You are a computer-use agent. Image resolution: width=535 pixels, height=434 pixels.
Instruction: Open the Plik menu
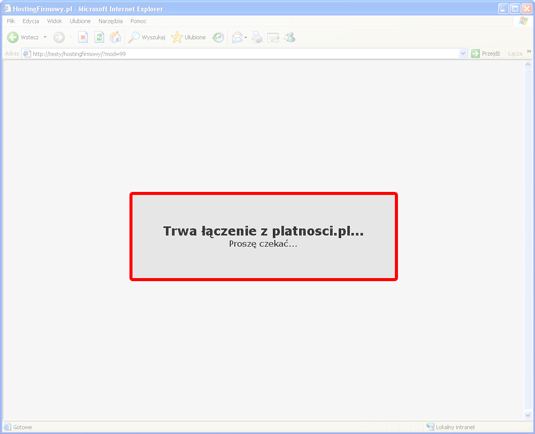(11, 21)
